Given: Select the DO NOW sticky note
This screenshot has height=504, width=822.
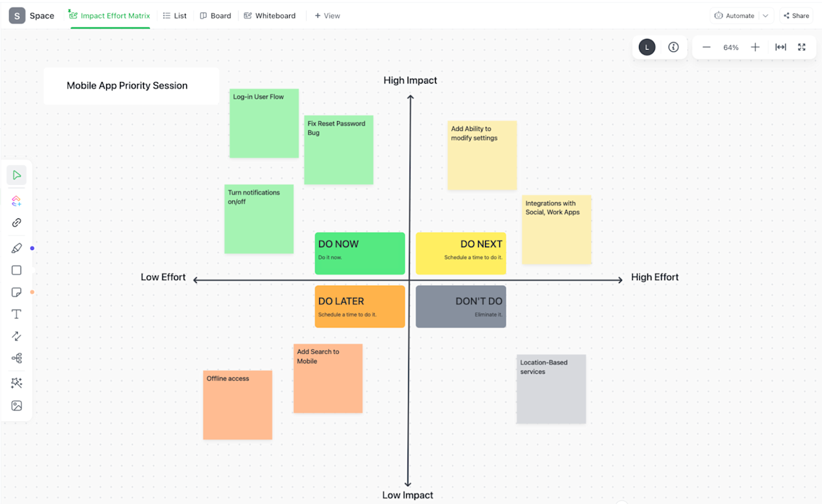Looking at the screenshot, I should (x=360, y=253).
